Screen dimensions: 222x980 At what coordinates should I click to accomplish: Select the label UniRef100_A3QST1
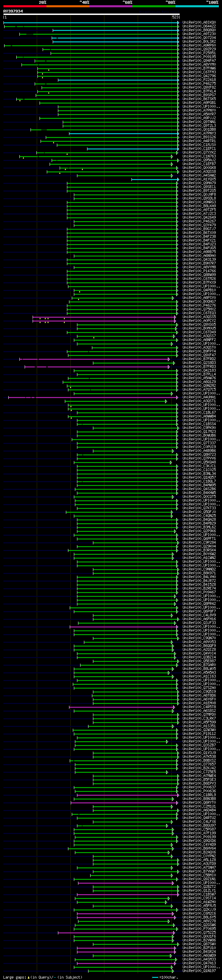click(x=199, y=401)
